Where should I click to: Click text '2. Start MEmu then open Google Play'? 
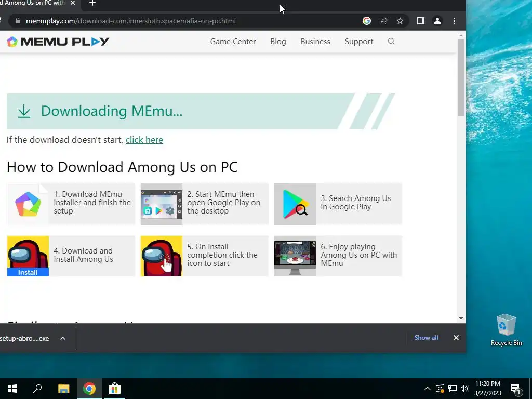tap(223, 203)
